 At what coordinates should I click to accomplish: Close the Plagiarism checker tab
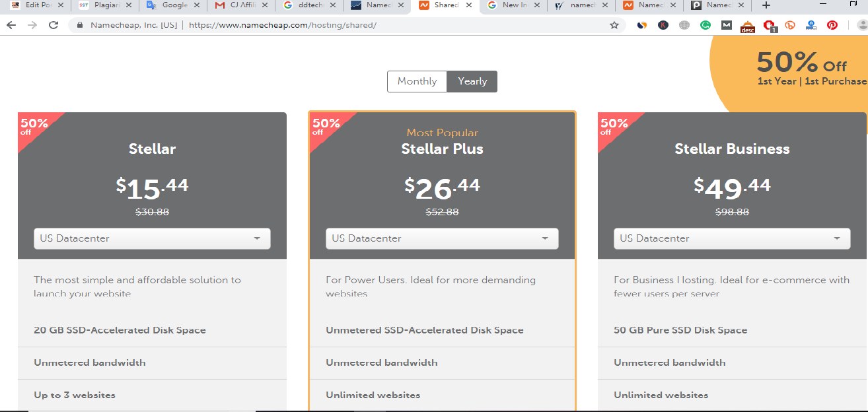click(128, 5)
